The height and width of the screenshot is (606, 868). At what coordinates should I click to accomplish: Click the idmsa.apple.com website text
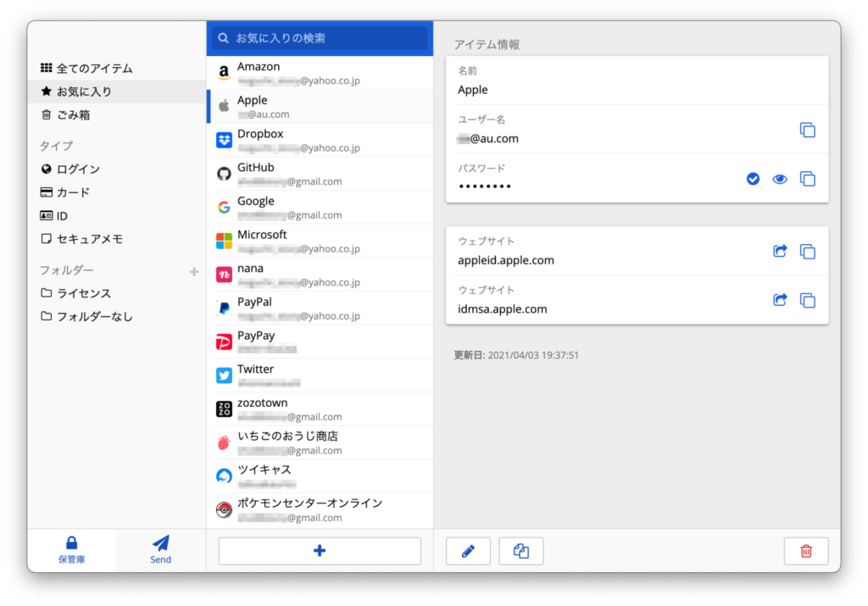(502, 309)
